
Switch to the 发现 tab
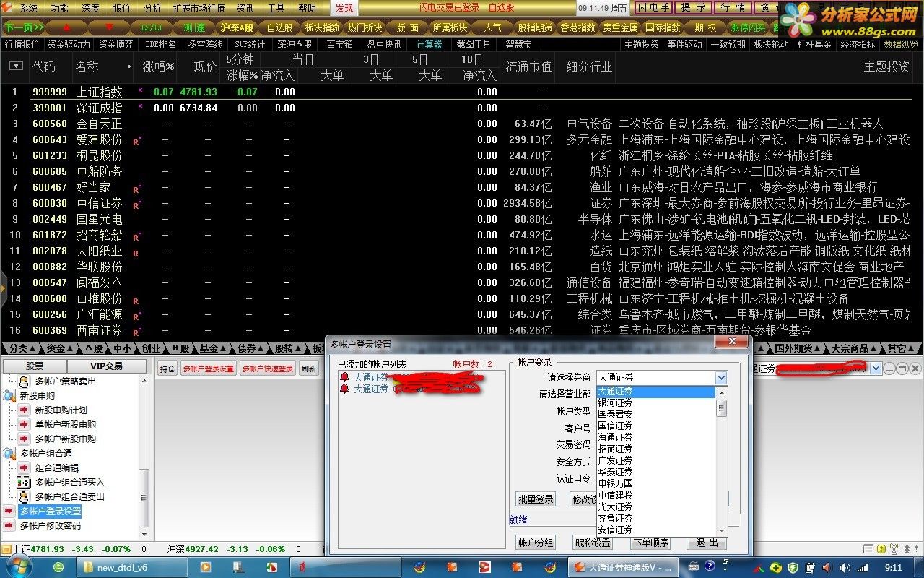click(344, 8)
